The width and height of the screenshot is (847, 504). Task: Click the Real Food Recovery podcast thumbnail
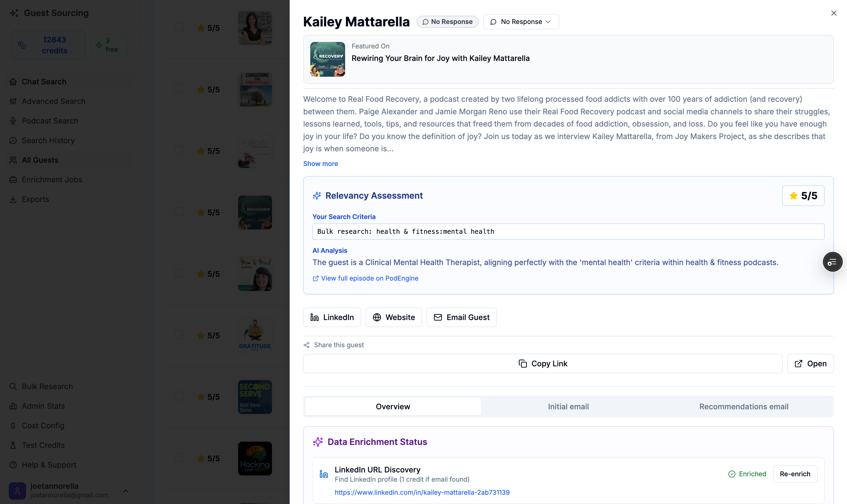327,59
